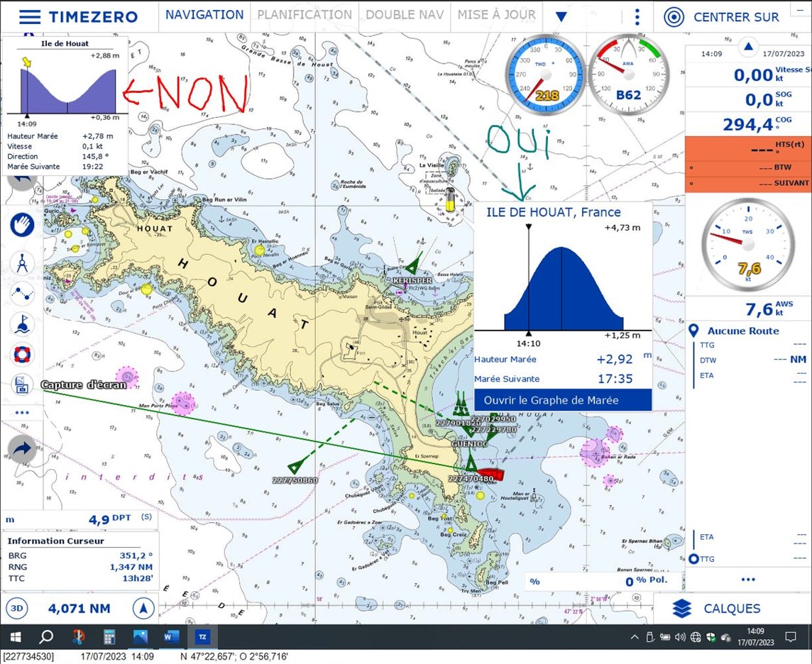Open the Photos taskbar icon

point(140,637)
